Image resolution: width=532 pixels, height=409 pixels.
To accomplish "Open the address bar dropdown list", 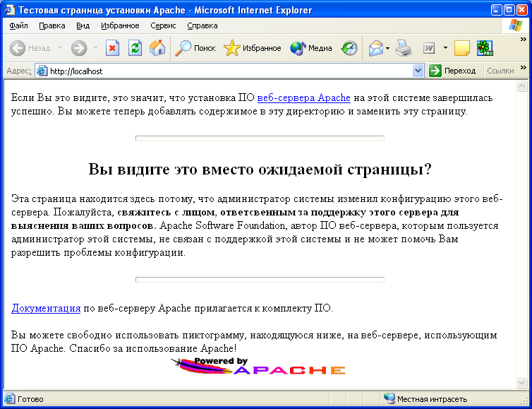I will point(418,71).
